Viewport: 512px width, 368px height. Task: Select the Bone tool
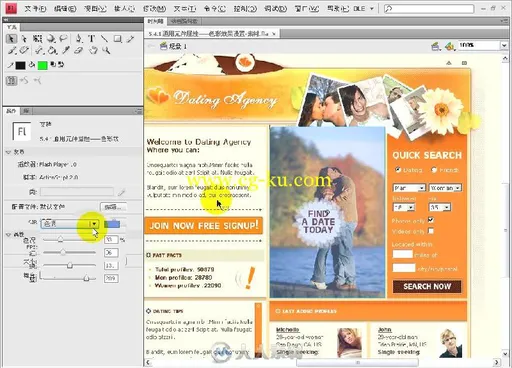pos(39,51)
